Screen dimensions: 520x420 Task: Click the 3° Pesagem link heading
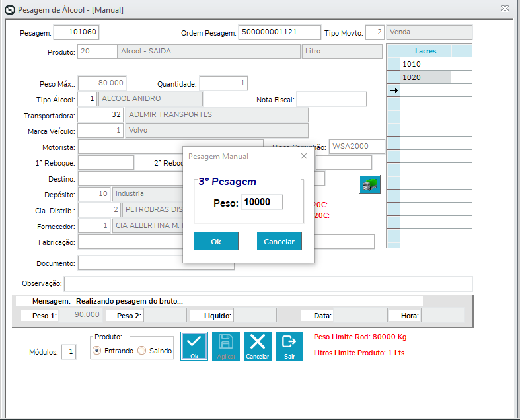pos(227,182)
